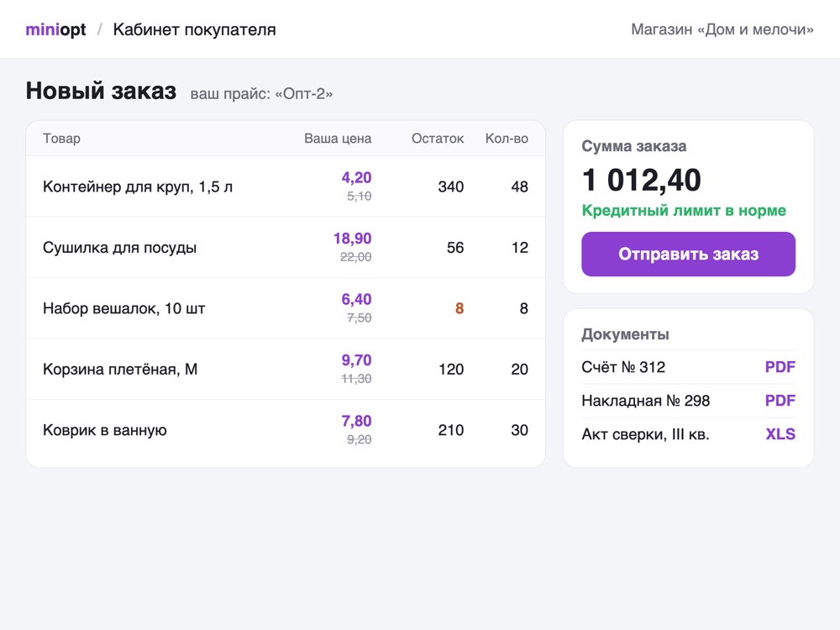Click price 6,40 for Набор вешалок
Image resolution: width=840 pixels, height=630 pixels.
356,299
